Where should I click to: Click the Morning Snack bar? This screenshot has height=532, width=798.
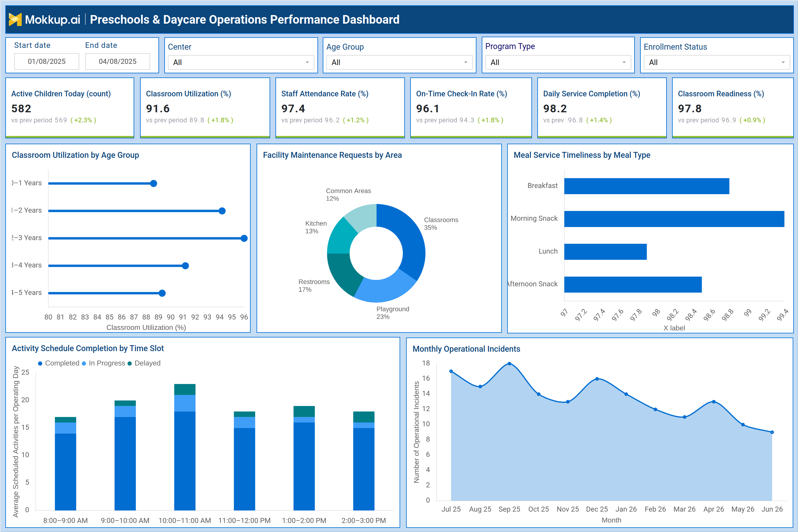tap(674, 219)
